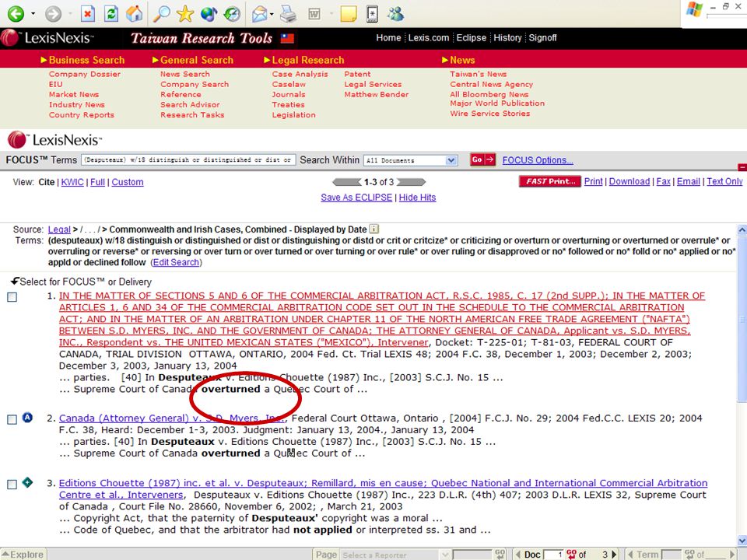Stop page loading with red X icon
Viewport: 747px width, 560px height.
(x=88, y=14)
